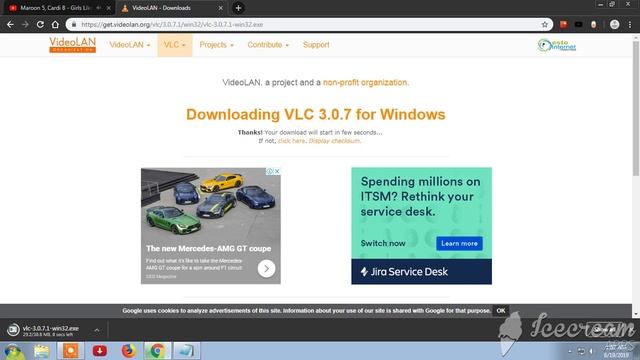Open the last taskbar application icon
This screenshot has height=360, width=640.
pos(187,351)
